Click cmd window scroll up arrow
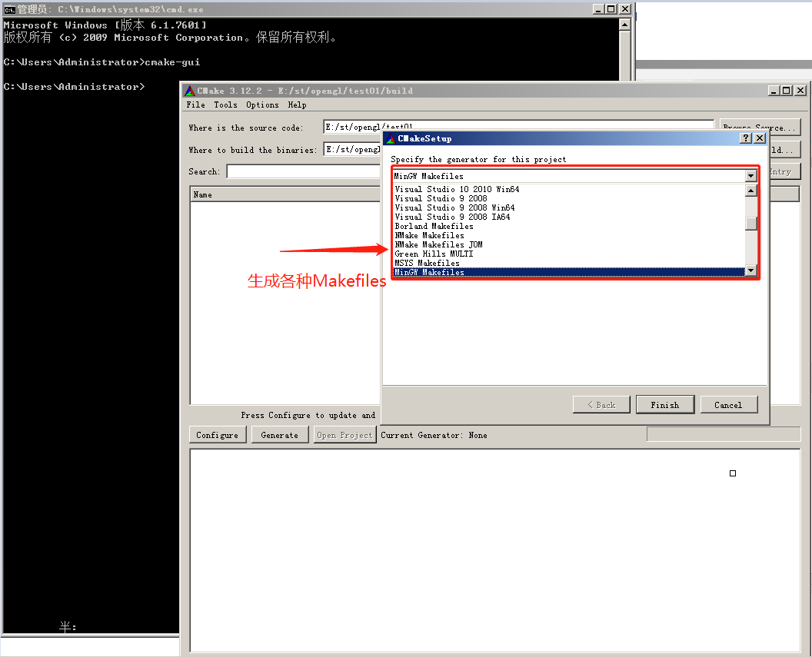 (624, 25)
